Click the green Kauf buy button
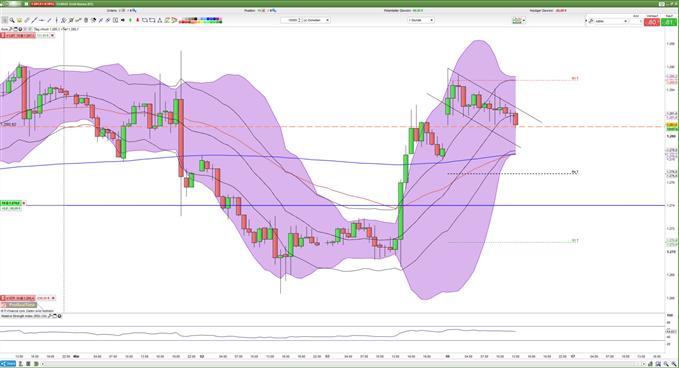The width and height of the screenshot is (679, 368). [669, 22]
